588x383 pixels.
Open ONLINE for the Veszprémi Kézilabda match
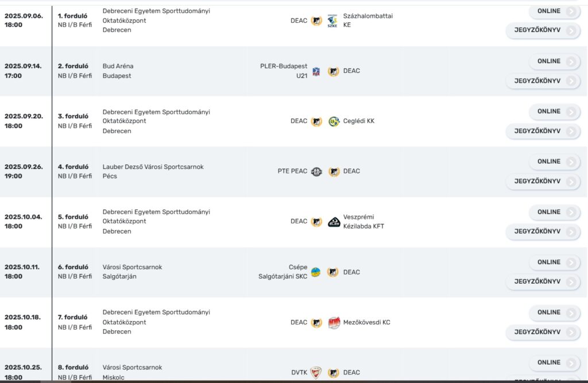pos(554,212)
